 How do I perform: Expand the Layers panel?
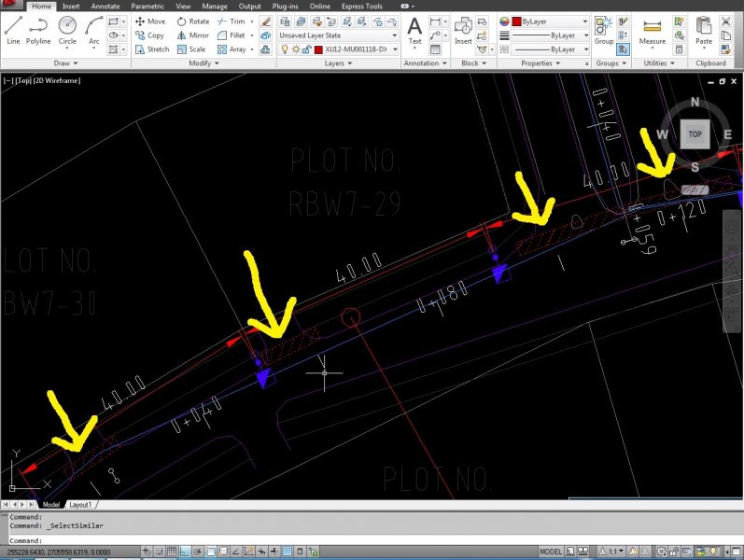click(x=338, y=63)
